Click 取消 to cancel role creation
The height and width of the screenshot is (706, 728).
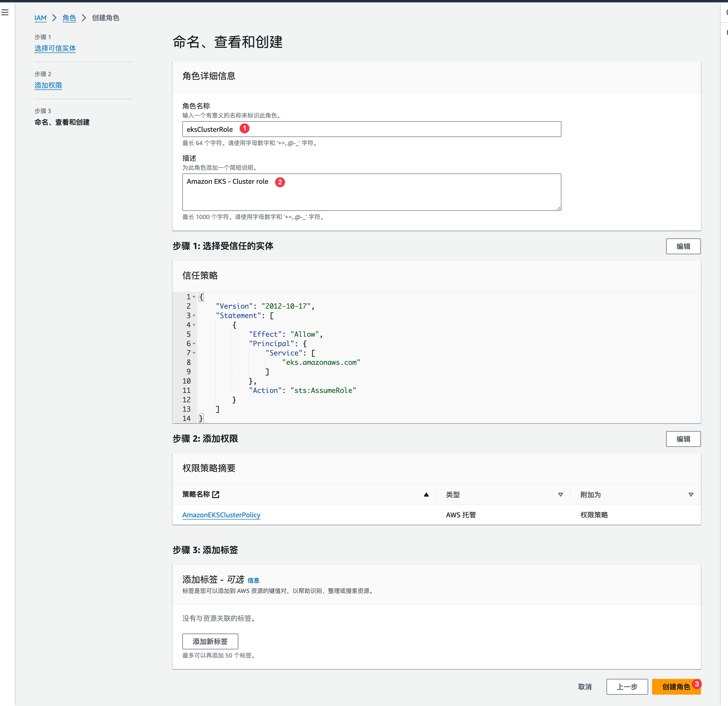[x=585, y=687]
